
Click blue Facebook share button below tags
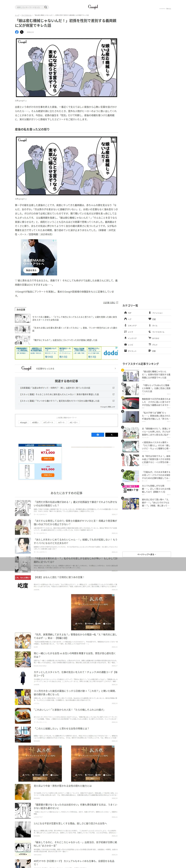[98, 435]
